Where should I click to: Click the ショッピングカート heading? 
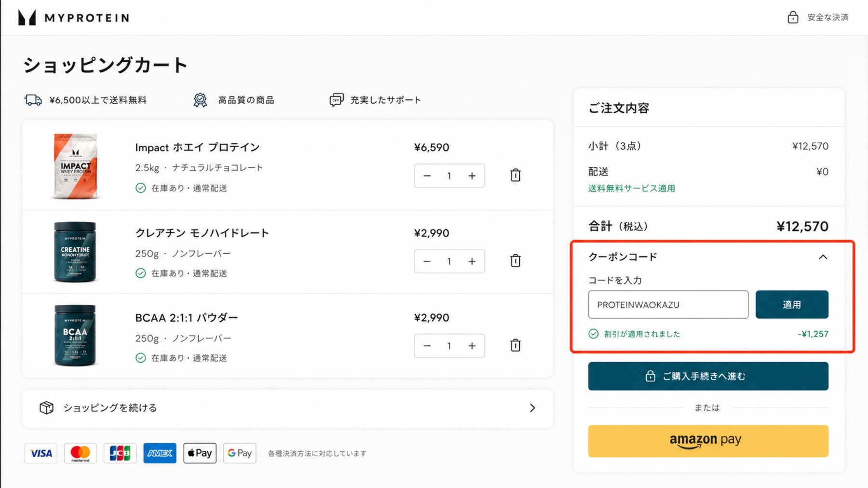105,65
